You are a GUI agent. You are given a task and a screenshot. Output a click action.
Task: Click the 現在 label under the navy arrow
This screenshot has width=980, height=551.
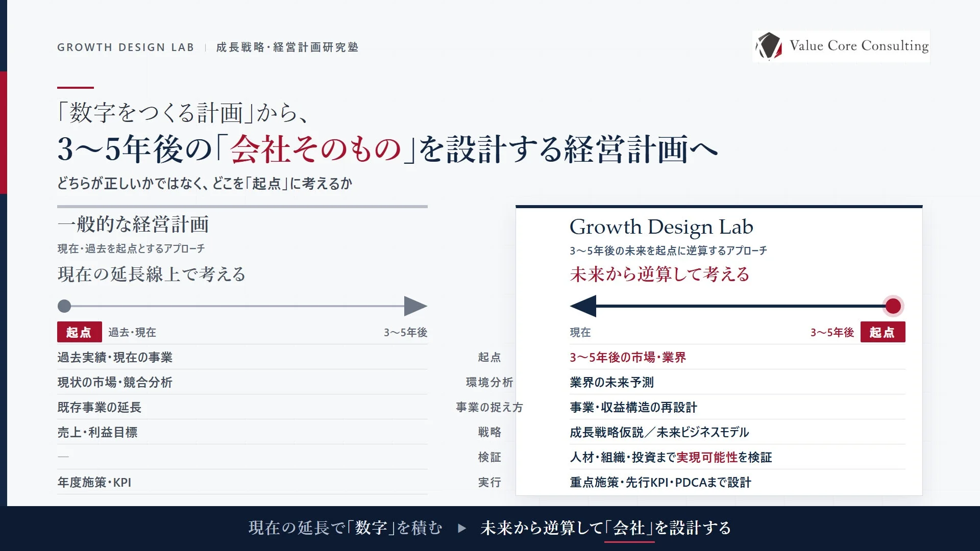point(580,333)
